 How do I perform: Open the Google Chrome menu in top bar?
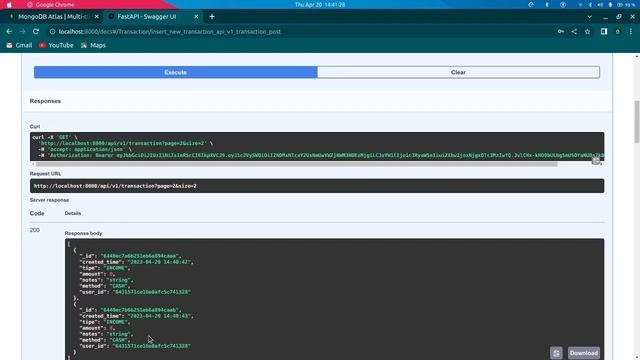pos(51,5)
